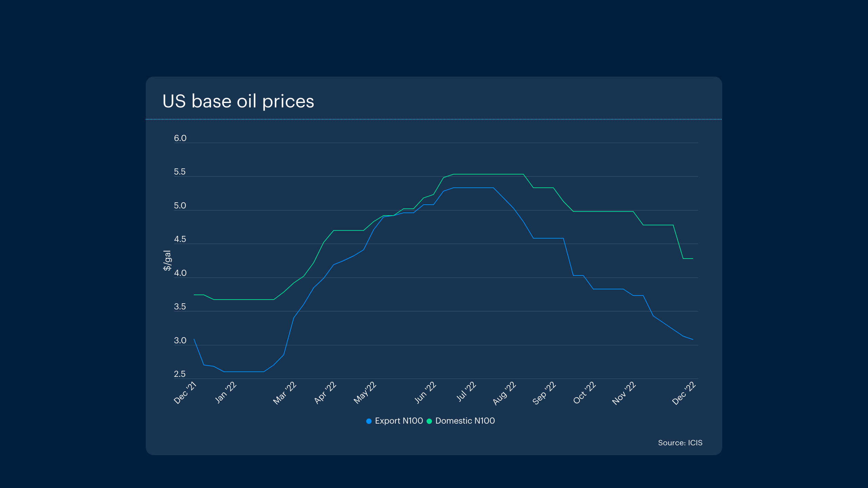Screen dimensions: 868x488
Task: Click the 6.0 y-axis value label
Action: [x=180, y=138]
